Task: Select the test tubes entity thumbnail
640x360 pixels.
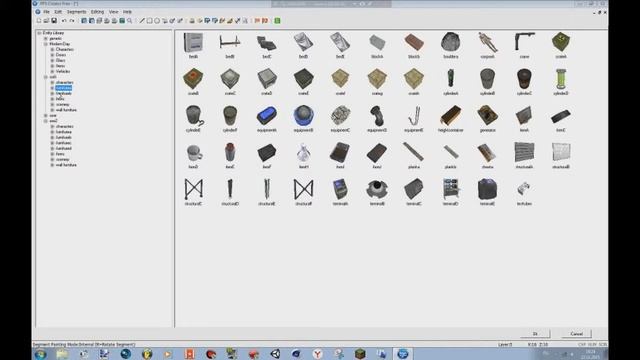Action: pos(524,189)
